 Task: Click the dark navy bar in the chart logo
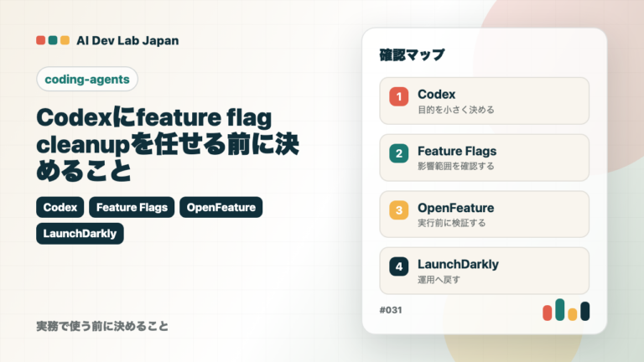tap(585, 311)
